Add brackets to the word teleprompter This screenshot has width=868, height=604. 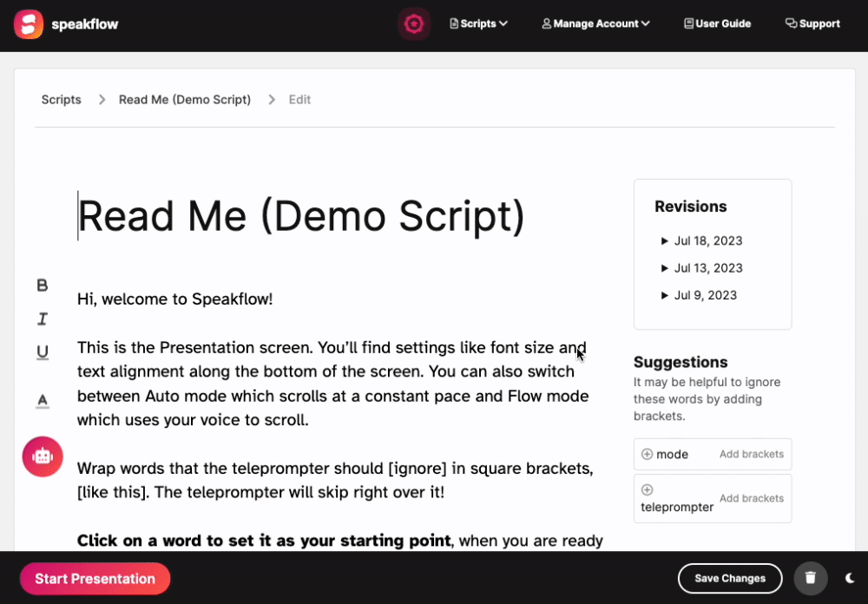pos(751,498)
